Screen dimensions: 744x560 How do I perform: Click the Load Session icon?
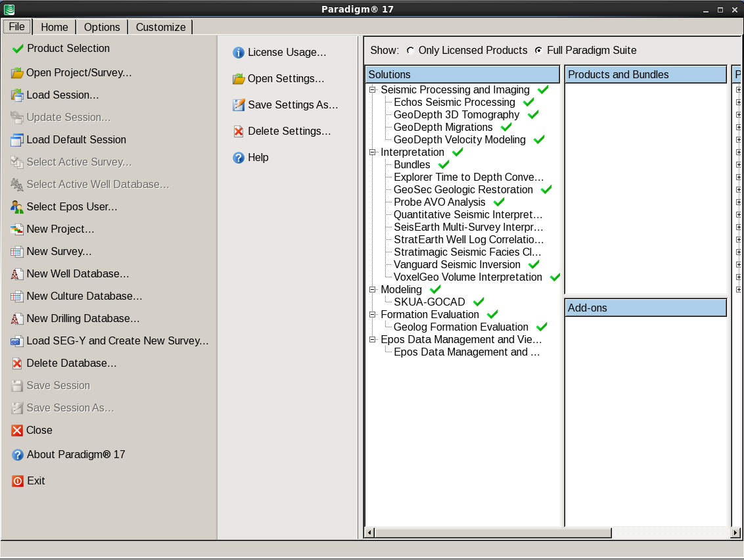coord(17,95)
